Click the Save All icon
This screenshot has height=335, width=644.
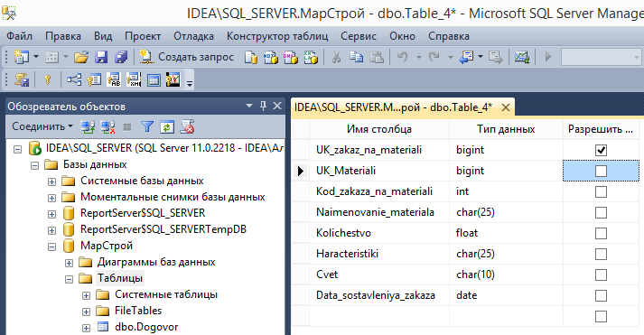(121, 57)
